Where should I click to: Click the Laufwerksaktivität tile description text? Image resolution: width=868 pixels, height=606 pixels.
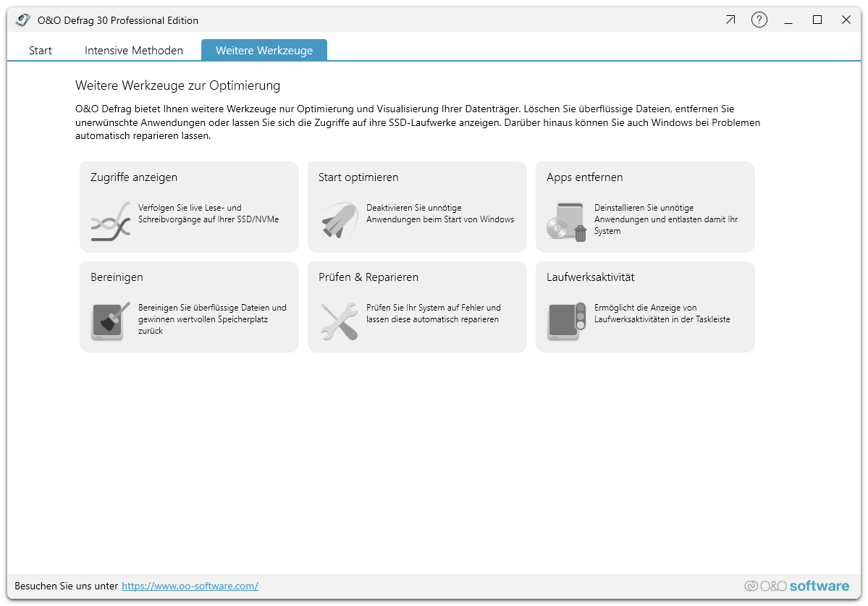coord(662,313)
